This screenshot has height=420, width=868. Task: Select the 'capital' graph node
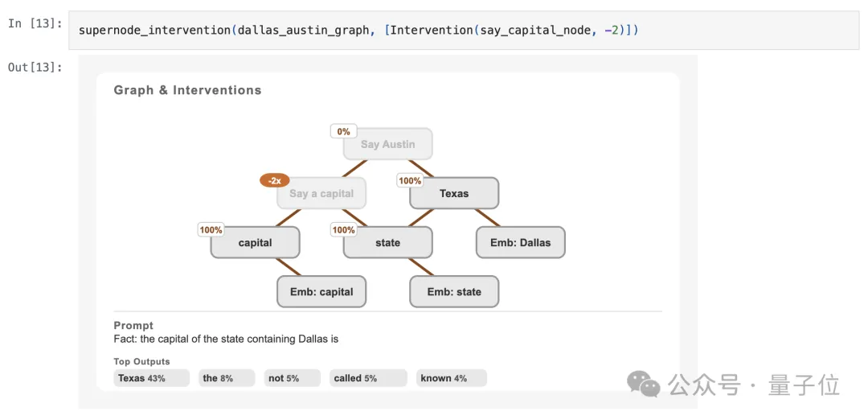coord(256,243)
